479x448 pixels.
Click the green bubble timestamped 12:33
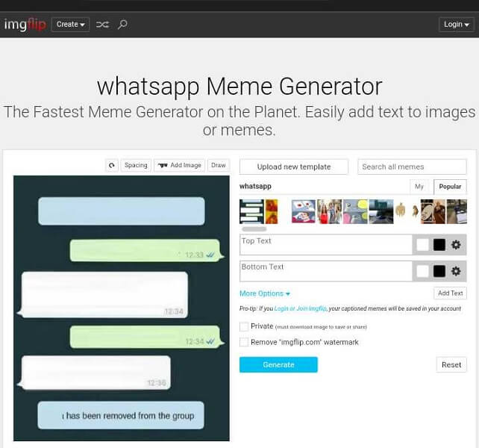point(146,250)
